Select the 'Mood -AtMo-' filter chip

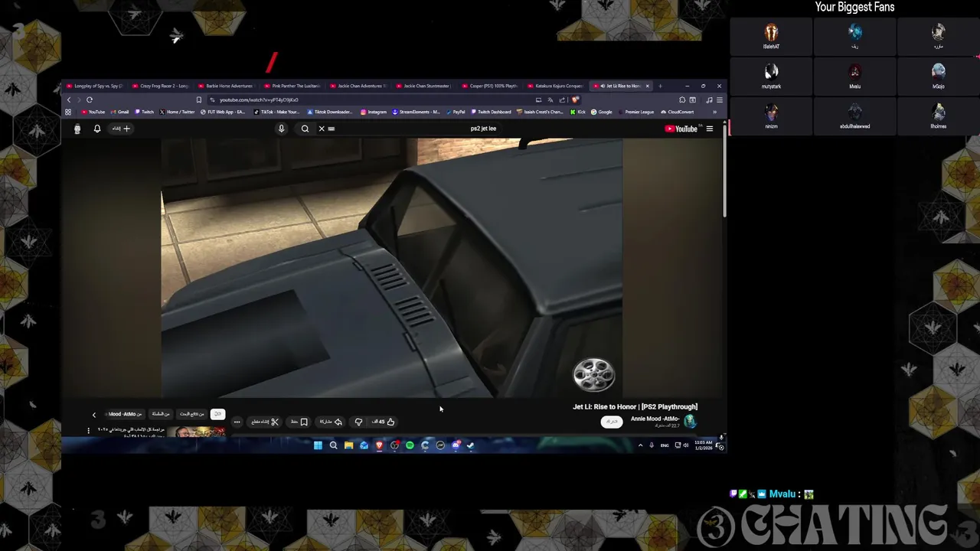[125, 414]
